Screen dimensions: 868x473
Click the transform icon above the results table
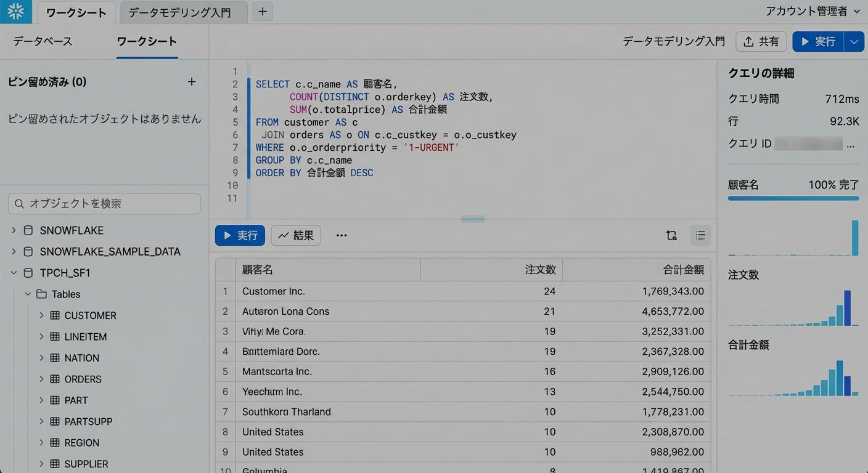click(671, 235)
